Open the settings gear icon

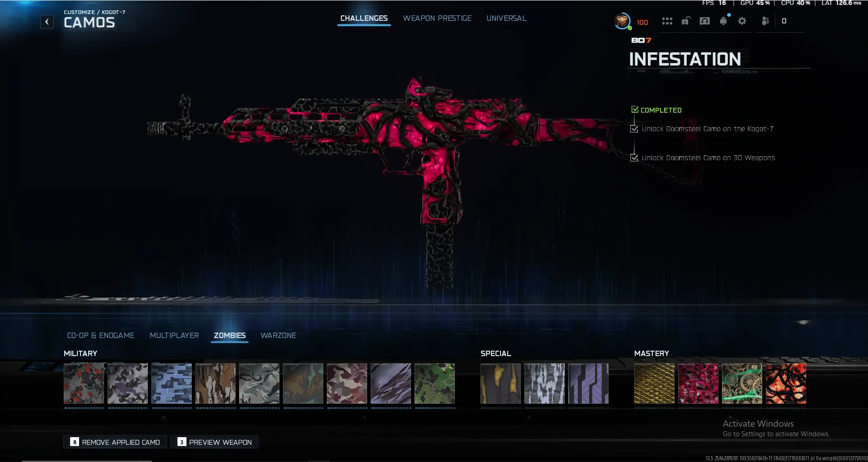tap(742, 21)
